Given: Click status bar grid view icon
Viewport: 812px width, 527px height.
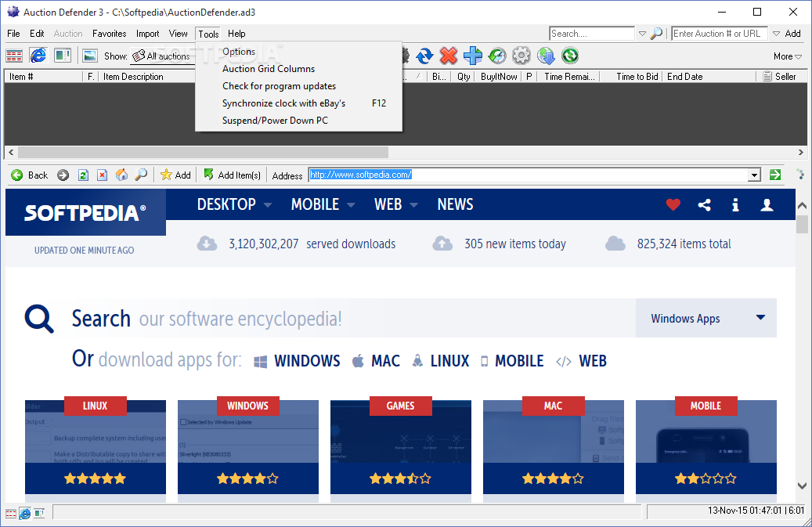Looking at the screenshot, I should click(x=11, y=514).
